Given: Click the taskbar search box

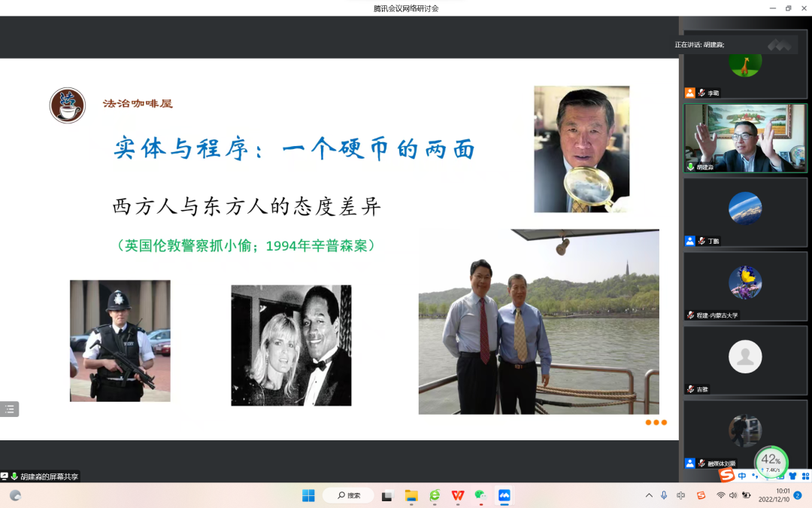Looking at the screenshot, I should [348, 495].
